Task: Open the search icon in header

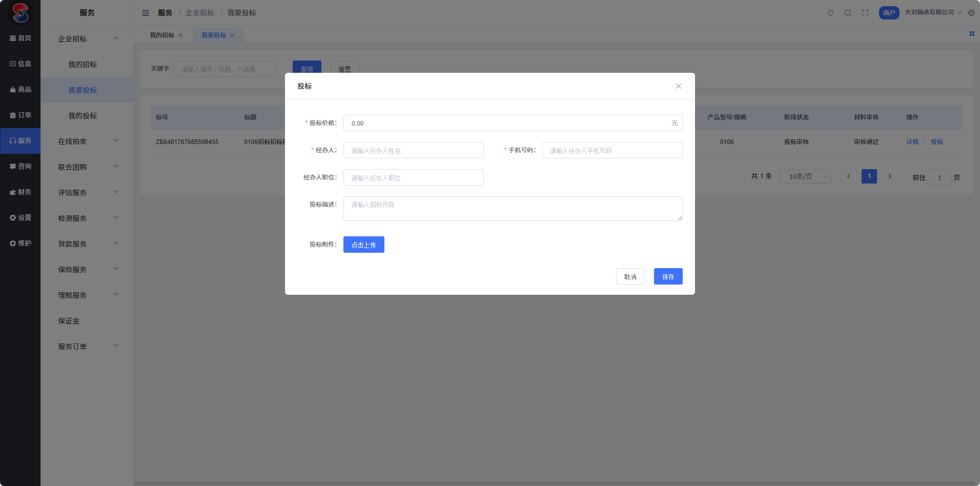Action: (x=848, y=13)
